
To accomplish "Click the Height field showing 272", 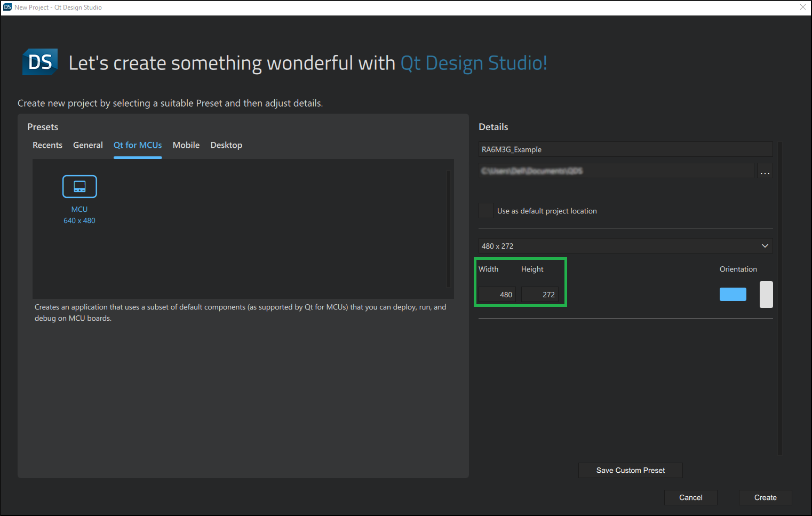I will click(x=539, y=295).
